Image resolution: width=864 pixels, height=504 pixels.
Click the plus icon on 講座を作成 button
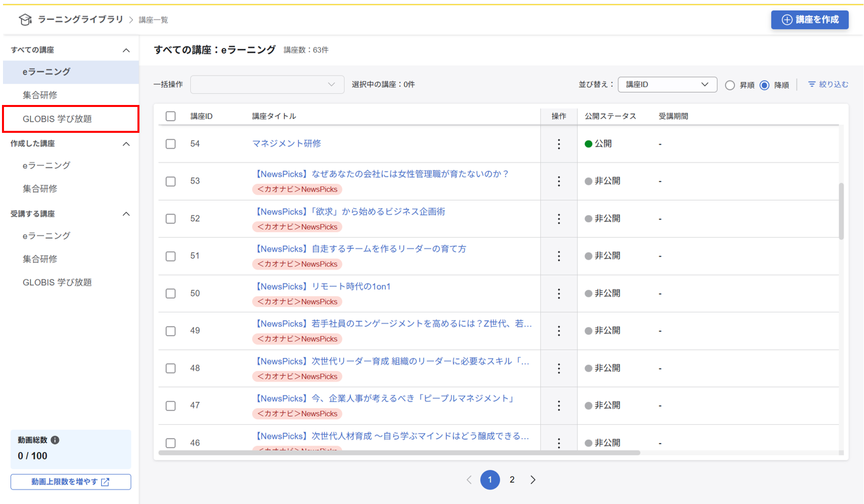(786, 20)
